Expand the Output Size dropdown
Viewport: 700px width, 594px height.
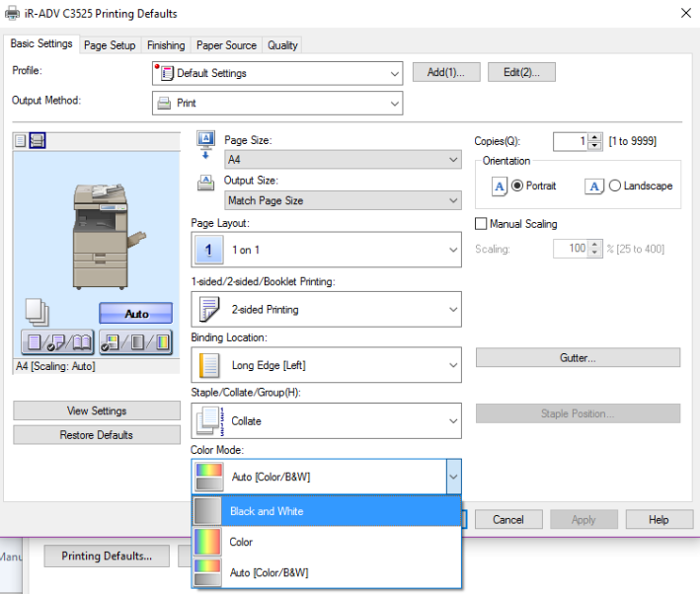point(343,200)
